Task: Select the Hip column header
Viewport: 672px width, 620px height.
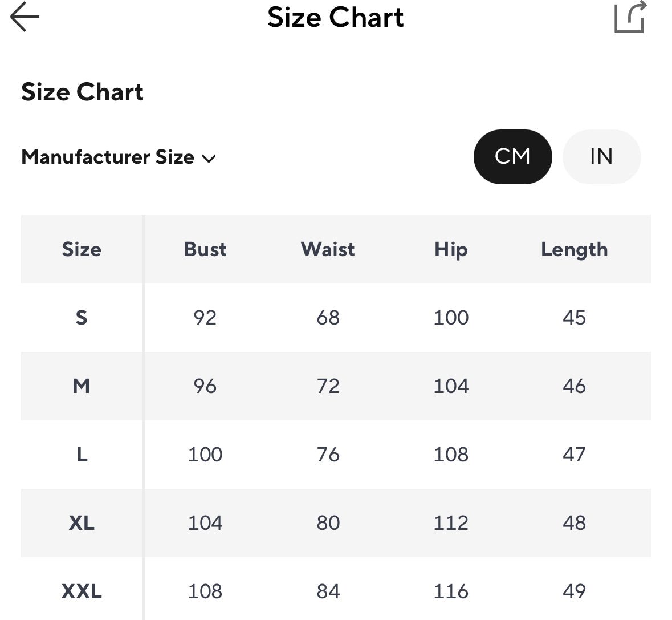Action: [451, 250]
